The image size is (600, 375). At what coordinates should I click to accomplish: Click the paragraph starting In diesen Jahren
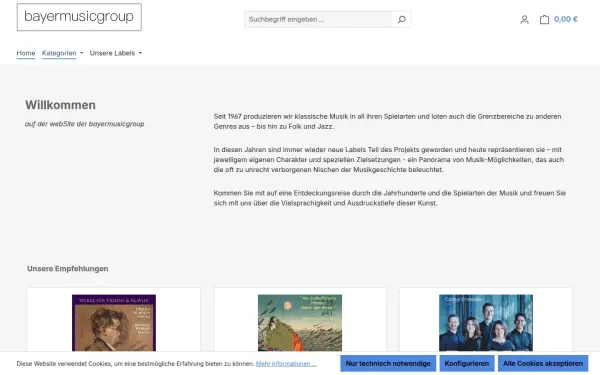click(x=389, y=160)
